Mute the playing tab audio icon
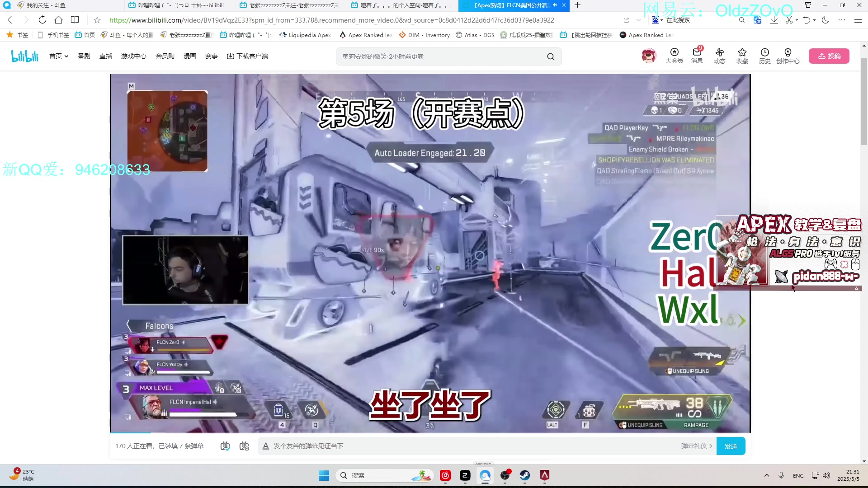 pos(555,5)
